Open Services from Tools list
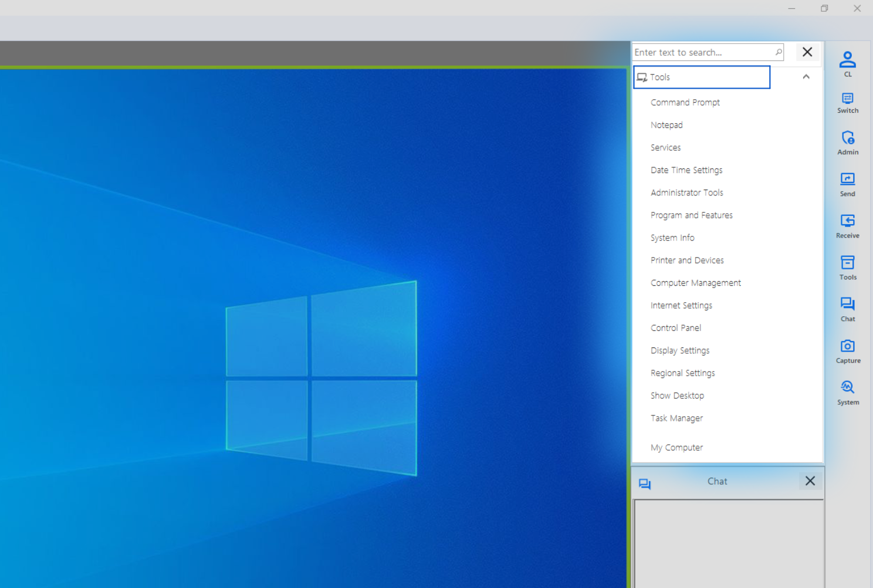 [666, 147]
